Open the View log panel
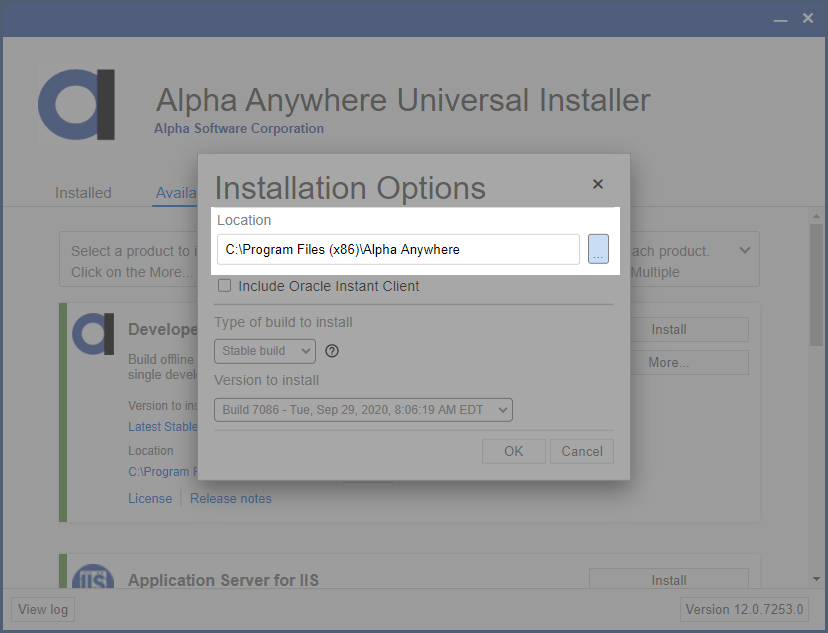828x633 pixels. coord(42,609)
